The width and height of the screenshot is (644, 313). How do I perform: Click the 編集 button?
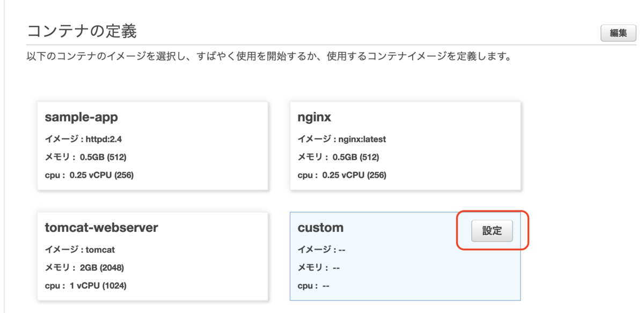[x=618, y=33]
